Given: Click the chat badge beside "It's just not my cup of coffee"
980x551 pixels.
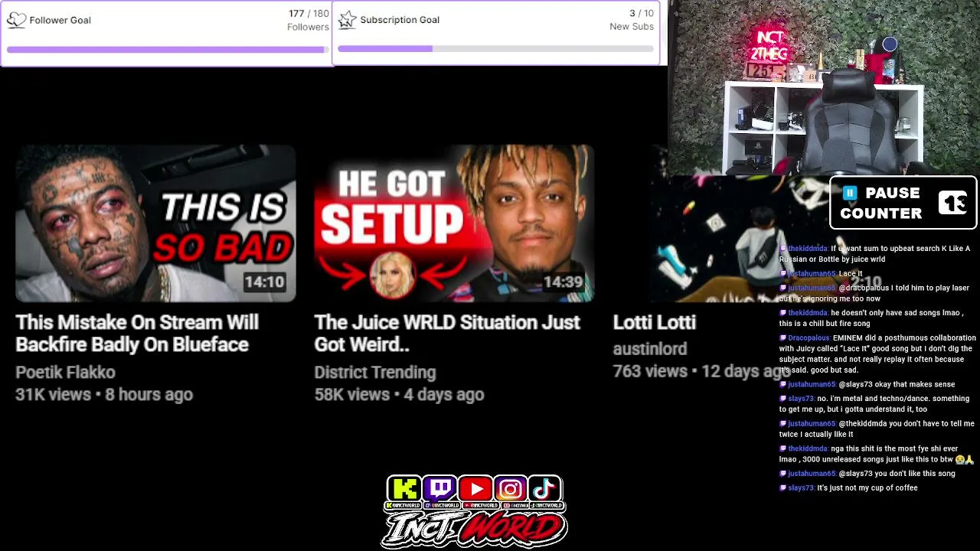Looking at the screenshot, I should pos(783,488).
